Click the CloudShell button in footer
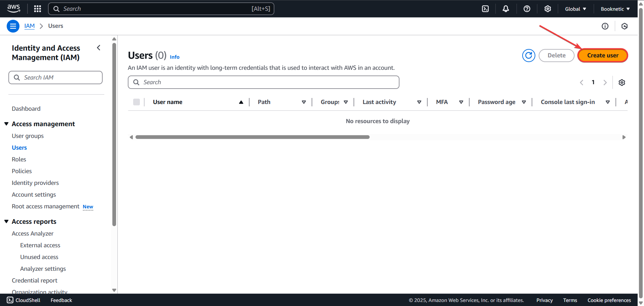 [x=23, y=300]
